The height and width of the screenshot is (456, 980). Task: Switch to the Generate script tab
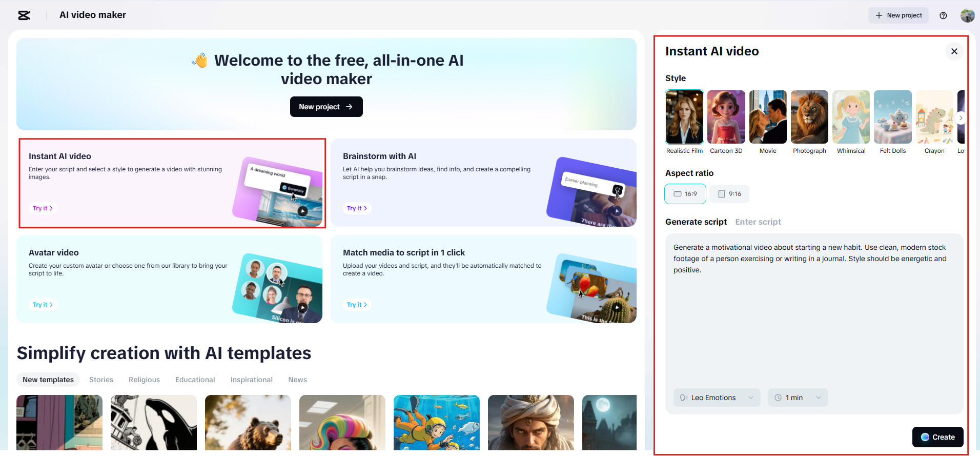point(696,222)
